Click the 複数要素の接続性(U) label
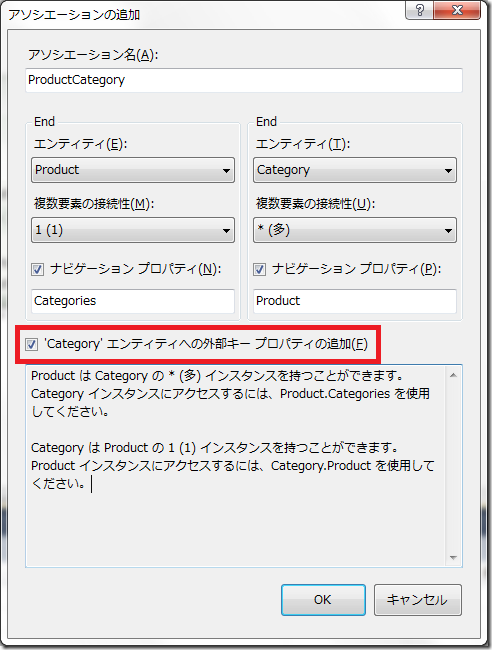Screen dimensions: 492x650 pyautogui.click(x=316, y=204)
